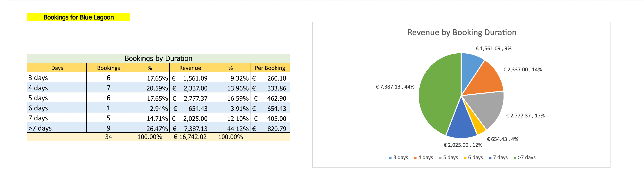
Task: Select the total bookings cell showing 34
Action: pyautogui.click(x=108, y=137)
